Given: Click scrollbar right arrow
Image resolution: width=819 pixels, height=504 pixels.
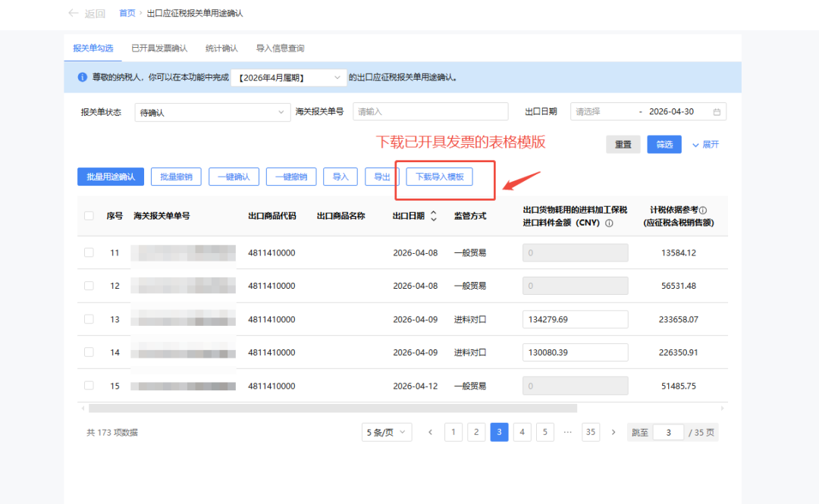Looking at the screenshot, I should point(723,409).
